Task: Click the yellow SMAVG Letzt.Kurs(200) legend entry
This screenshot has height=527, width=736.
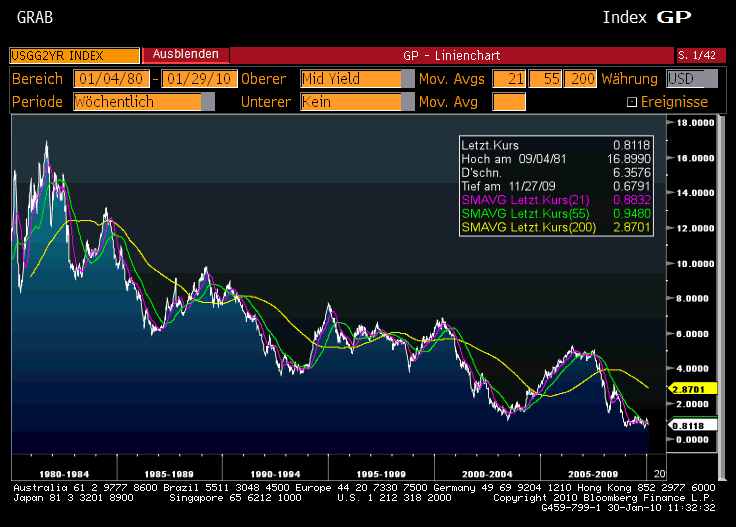Action: (556, 227)
